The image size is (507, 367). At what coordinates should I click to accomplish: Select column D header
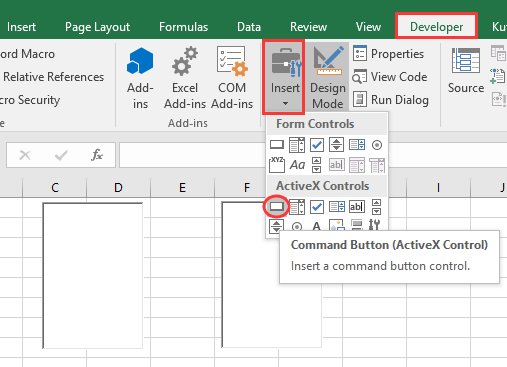pyautogui.click(x=118, y=187)
